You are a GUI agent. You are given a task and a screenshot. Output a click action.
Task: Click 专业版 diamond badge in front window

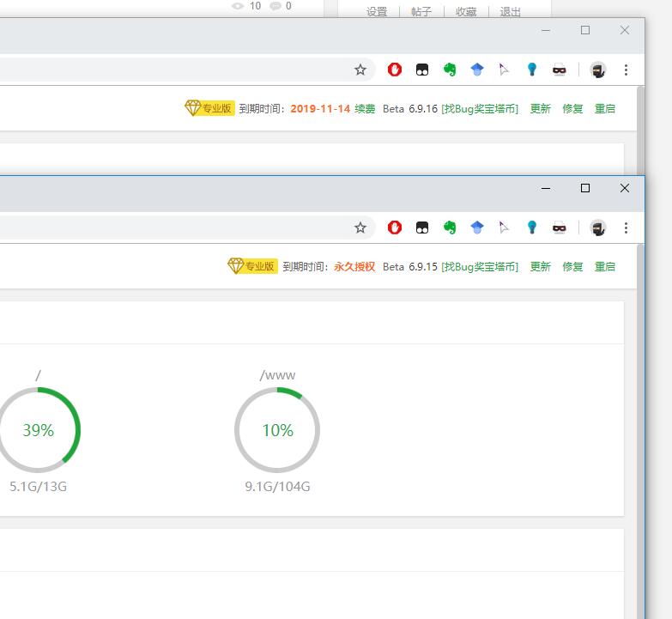(x=252, y=266)
